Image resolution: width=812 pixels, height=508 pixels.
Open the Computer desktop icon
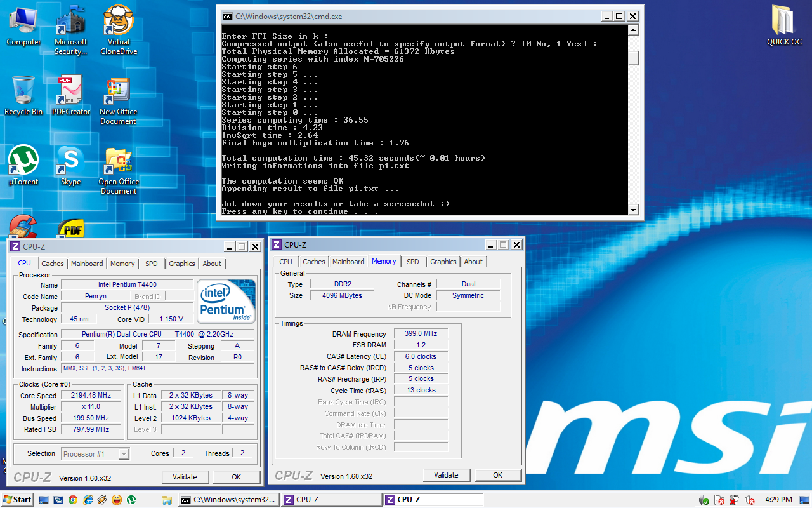pos(23,27)
